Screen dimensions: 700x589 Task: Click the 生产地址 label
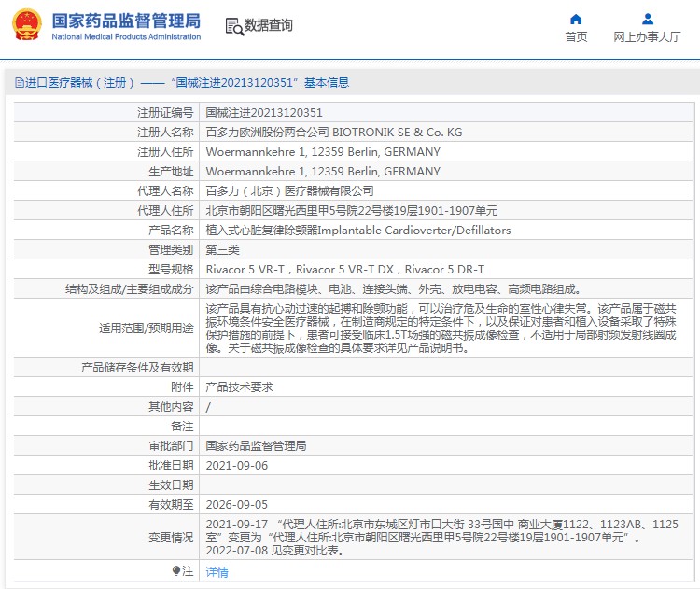(x=171, y=172)
